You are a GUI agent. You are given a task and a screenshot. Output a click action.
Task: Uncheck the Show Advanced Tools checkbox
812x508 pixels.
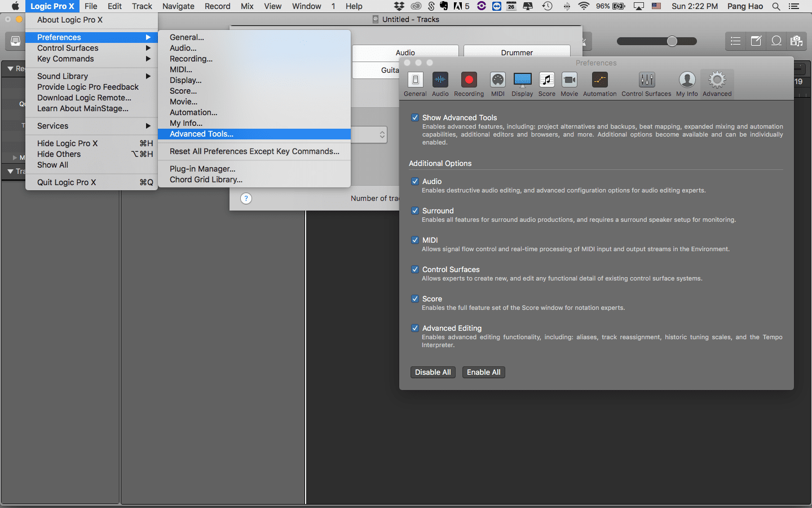(x=415, y=117)
